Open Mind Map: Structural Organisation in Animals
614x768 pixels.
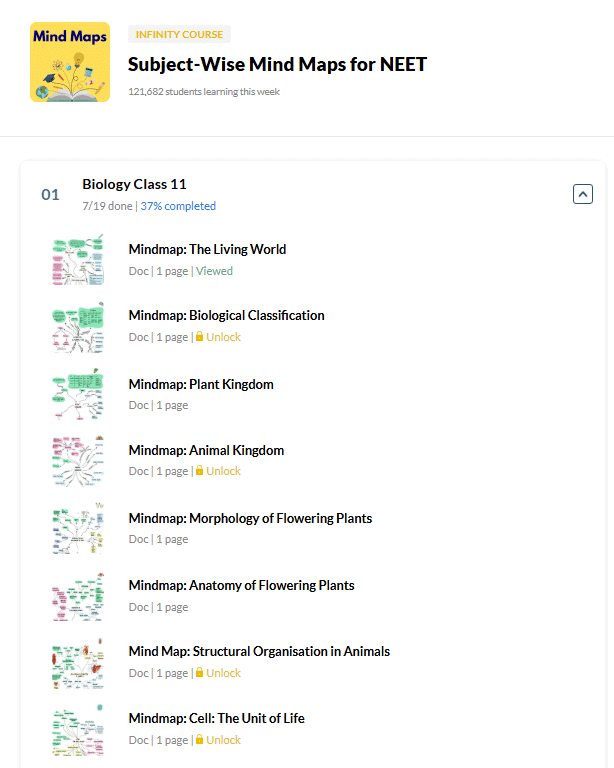(x=259, y=651)
